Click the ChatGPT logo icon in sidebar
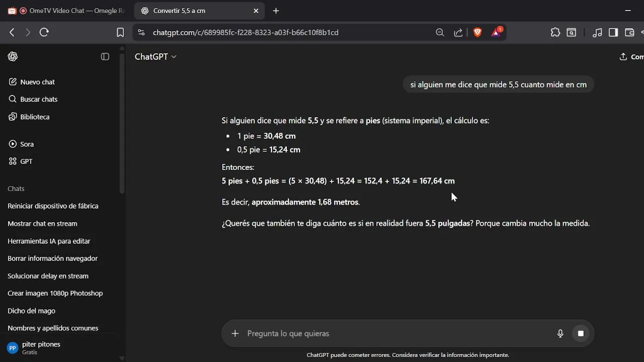644x362 pixels. (x=13, y=57)
